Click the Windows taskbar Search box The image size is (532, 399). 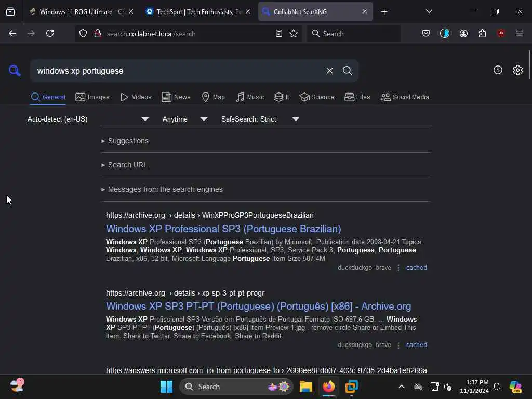coord(236,387)
